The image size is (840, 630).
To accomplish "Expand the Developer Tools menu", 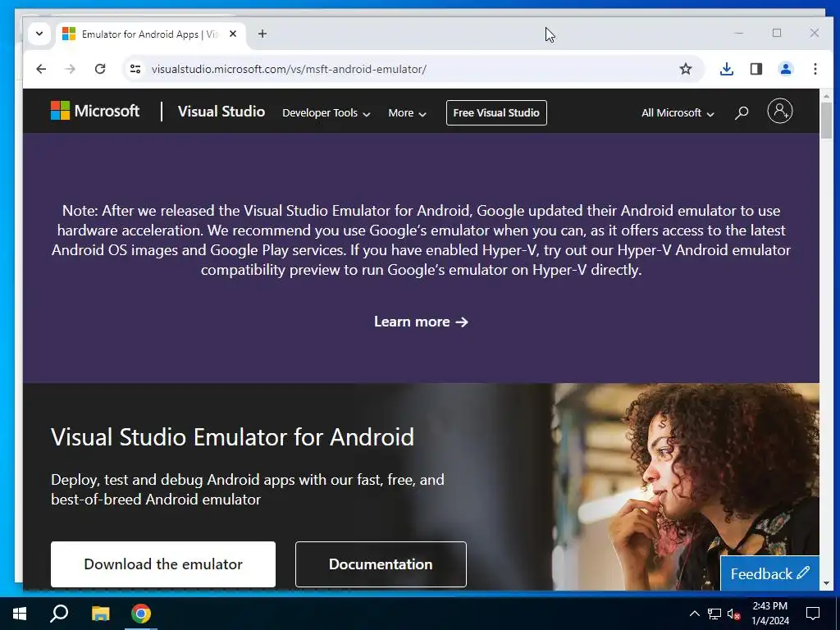I will point(326,113).
